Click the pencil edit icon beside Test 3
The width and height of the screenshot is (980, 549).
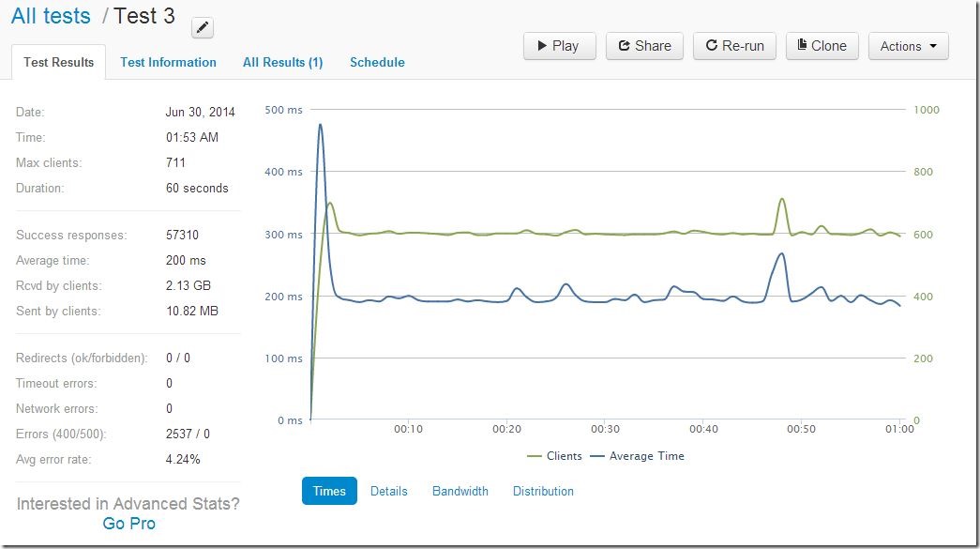203,27
